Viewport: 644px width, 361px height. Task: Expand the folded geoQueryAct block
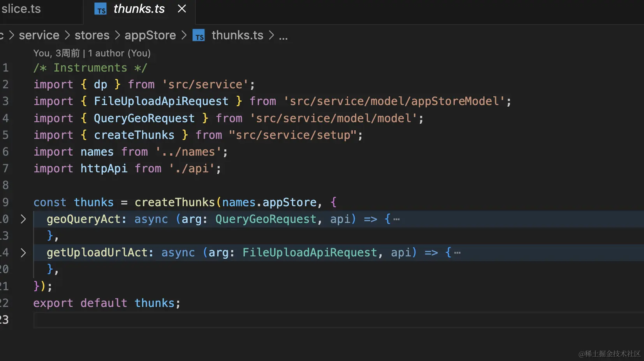coord(23,219)
